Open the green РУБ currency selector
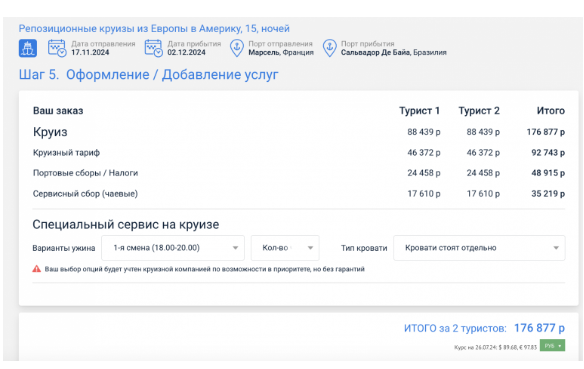Image resolution: width=584 pixels, height=369 pixels. point(552,346)
